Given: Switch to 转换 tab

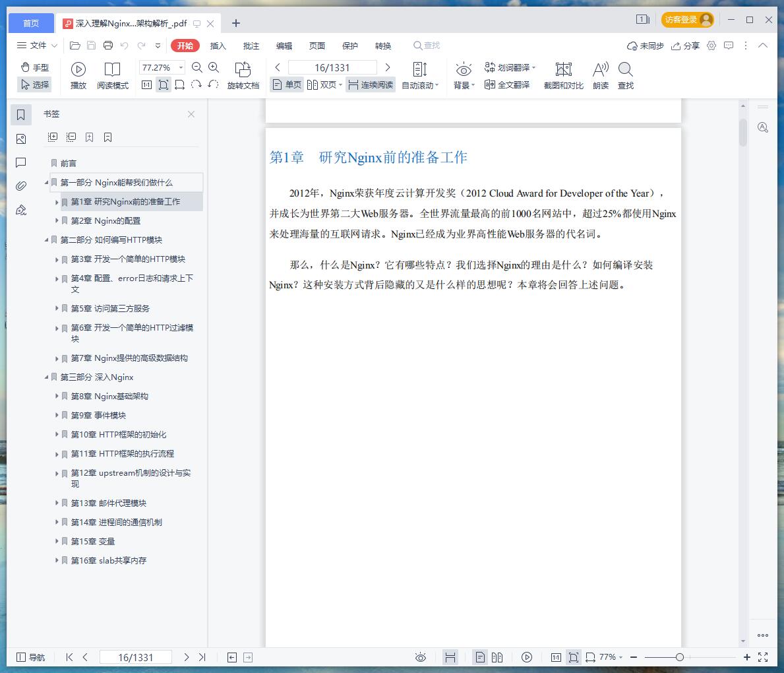Looking at the screenshot, I should [x=383, y=46].
